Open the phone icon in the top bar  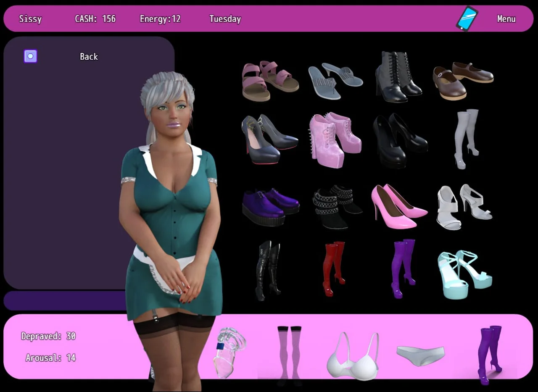467,18
